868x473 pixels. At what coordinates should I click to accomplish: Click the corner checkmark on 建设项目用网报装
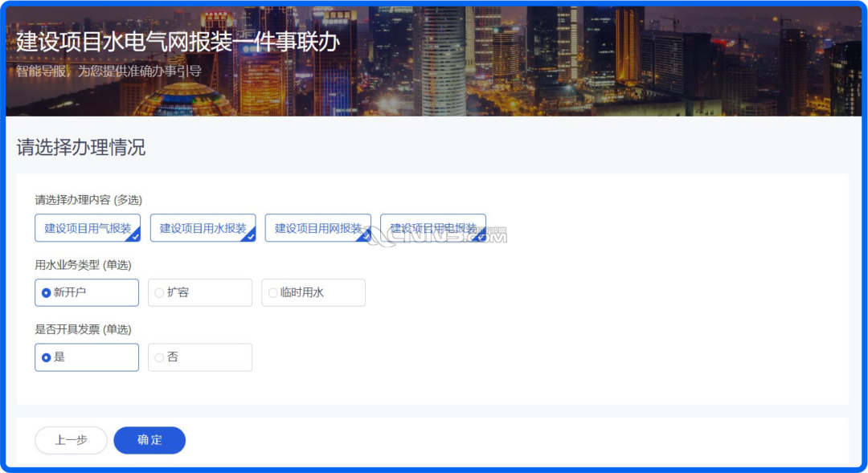(x=366, y=237)
